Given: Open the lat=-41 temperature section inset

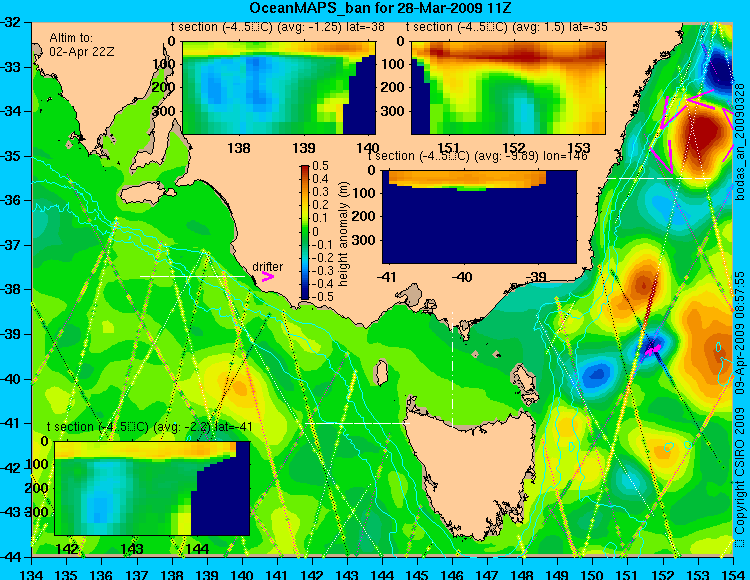Looking at the screenshot, I should [x=152, y=488].
